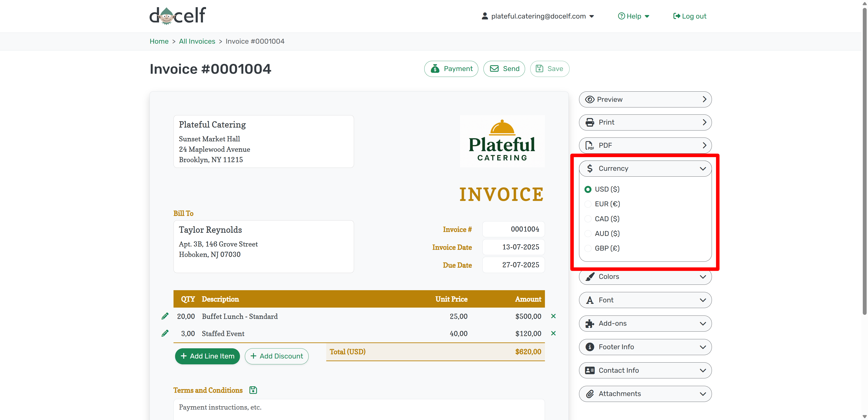This screenshot has width=868, height=420.
Task: Expand the Font panel chevron
Action: tap(703, 300)
